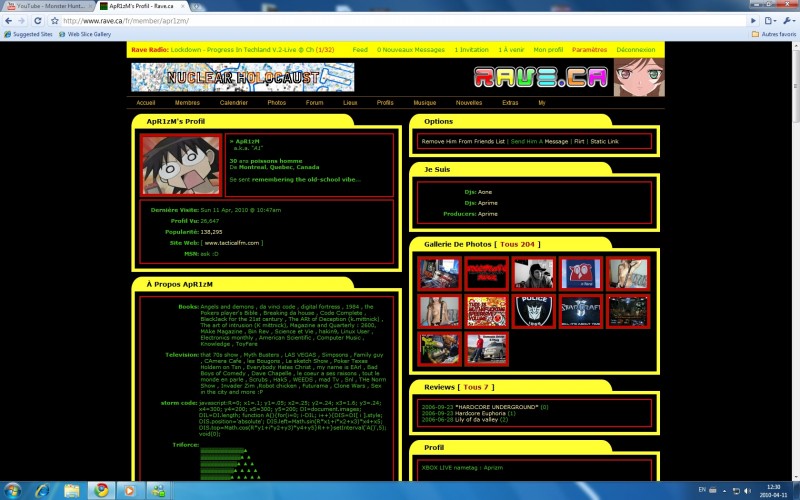The width and height of the screenshot is (800, 500).
Task: Open the Starcraft photo thumbnail
Action: point(580,311)
